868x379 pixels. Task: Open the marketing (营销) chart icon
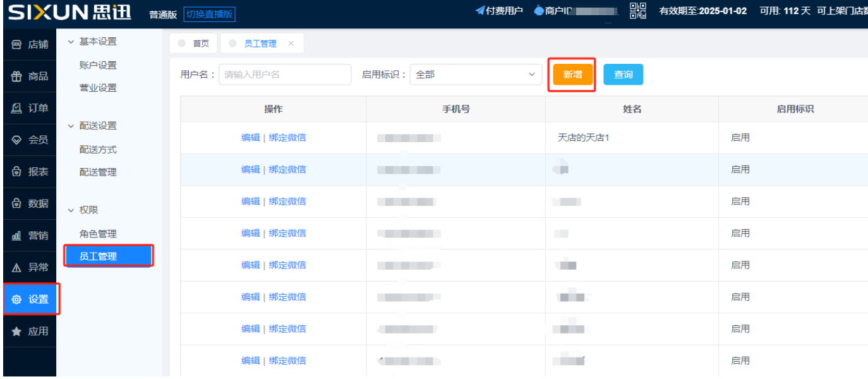tap(17, 236)
